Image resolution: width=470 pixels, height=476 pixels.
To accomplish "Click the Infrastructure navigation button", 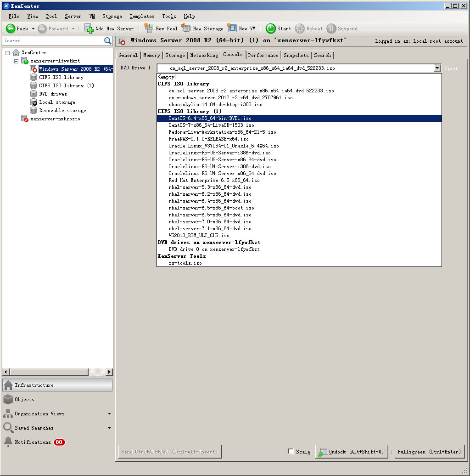I will pos(58,385).
